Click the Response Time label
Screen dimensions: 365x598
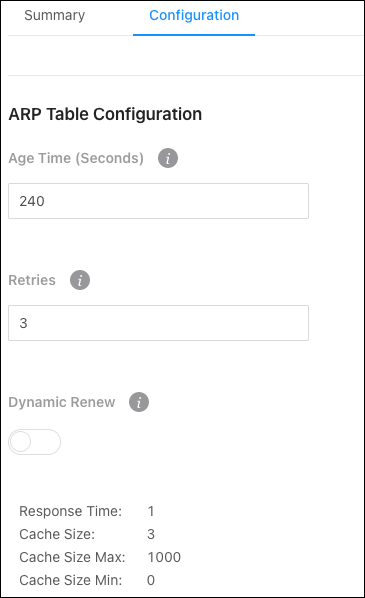click(71, 511)
